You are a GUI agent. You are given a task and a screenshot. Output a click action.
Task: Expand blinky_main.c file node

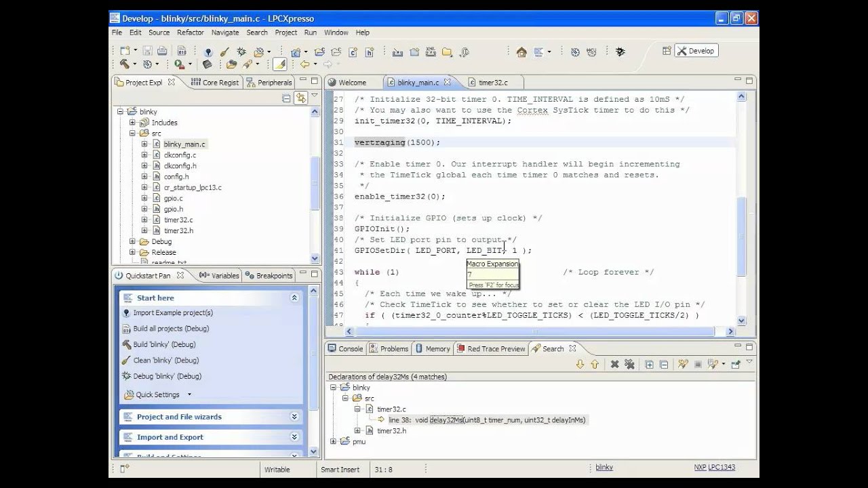pyautogui.click(x=144, y=144)
